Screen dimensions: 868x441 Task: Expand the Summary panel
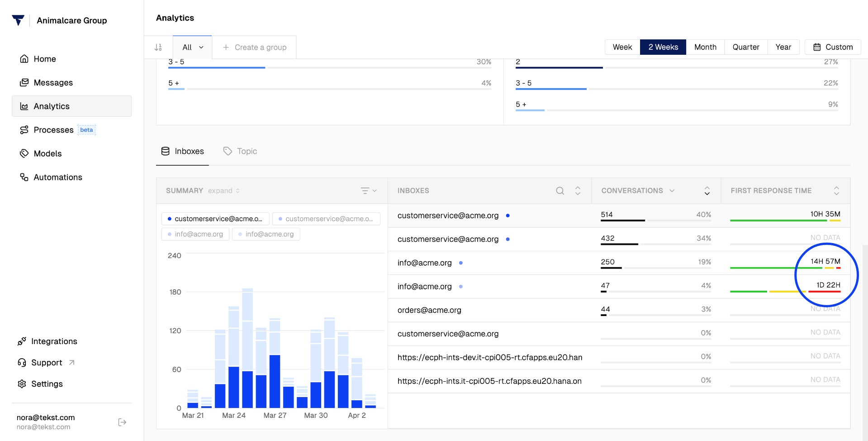tap(224, 191)
